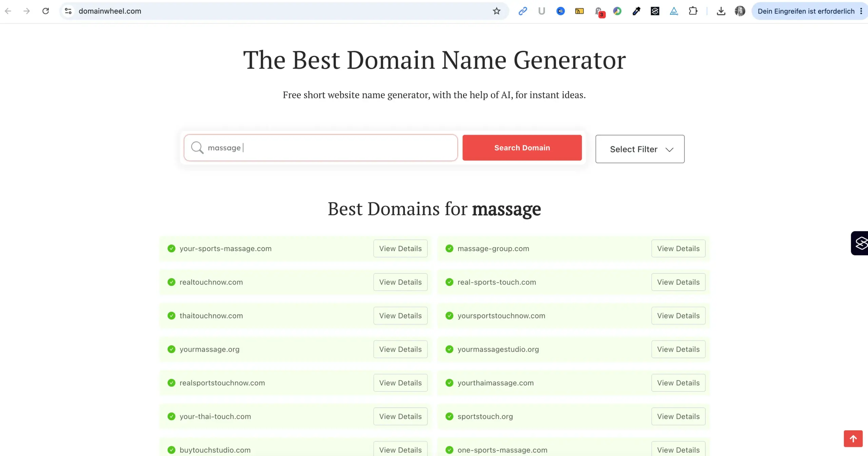This screenshot has width=868, height=456.
Task: Focus the massage search input field
Action: 321,148
